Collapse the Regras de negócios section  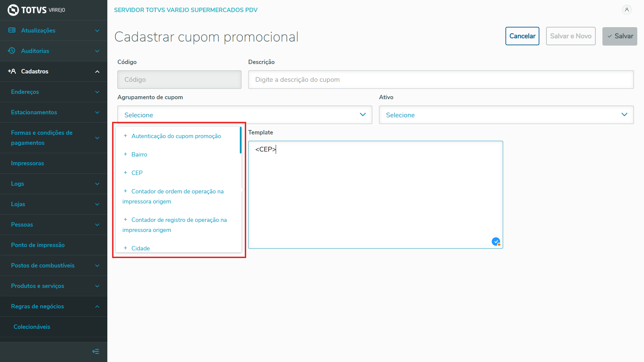pos(97,306)
